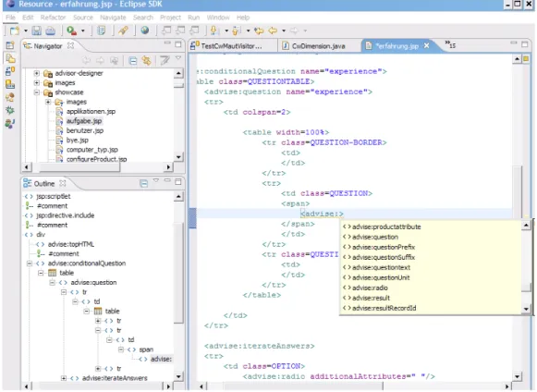Open the File menu

tap(10, 18)
